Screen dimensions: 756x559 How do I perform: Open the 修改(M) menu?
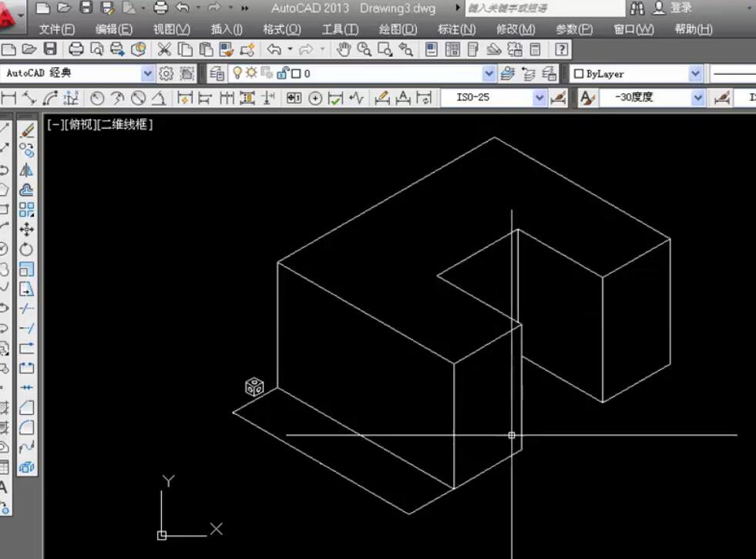coord(516,29)
